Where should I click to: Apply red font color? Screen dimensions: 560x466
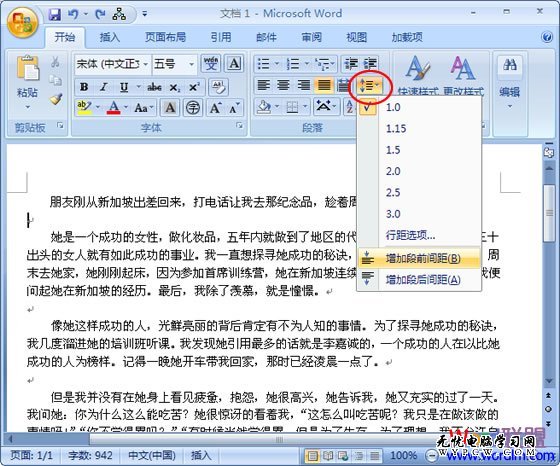click(114, 107)
